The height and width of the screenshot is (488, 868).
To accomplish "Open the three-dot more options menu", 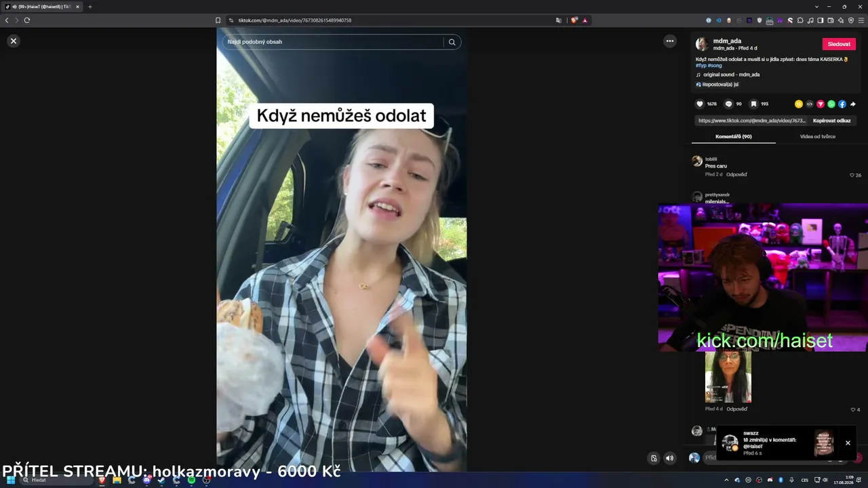I will (x=670, y=41).
